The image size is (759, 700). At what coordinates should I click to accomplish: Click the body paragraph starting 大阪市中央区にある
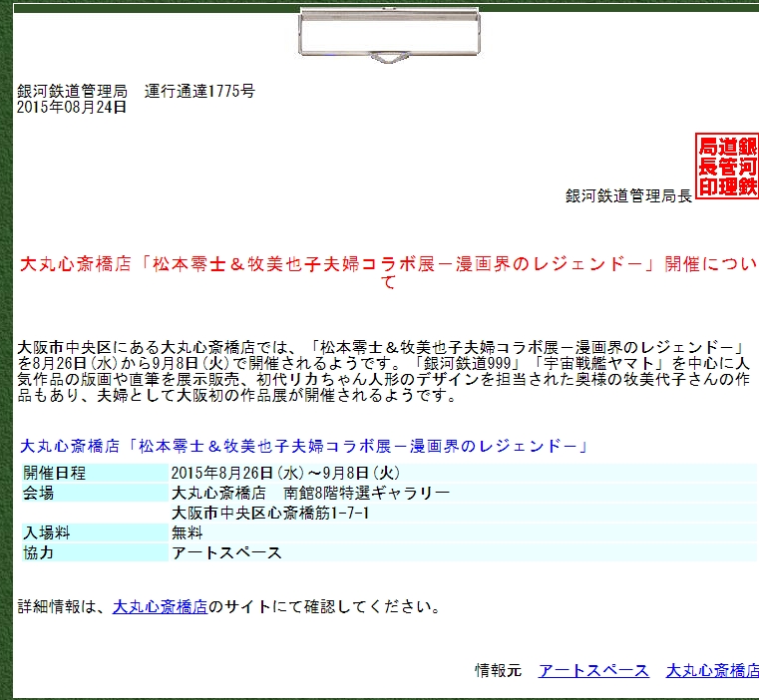(x=383, y=371)
